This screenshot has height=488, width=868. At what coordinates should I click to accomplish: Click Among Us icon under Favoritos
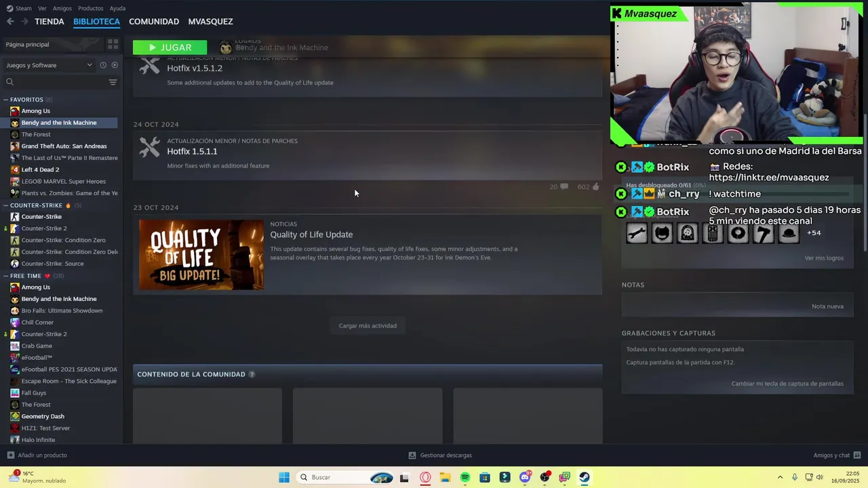click(15, 111)
